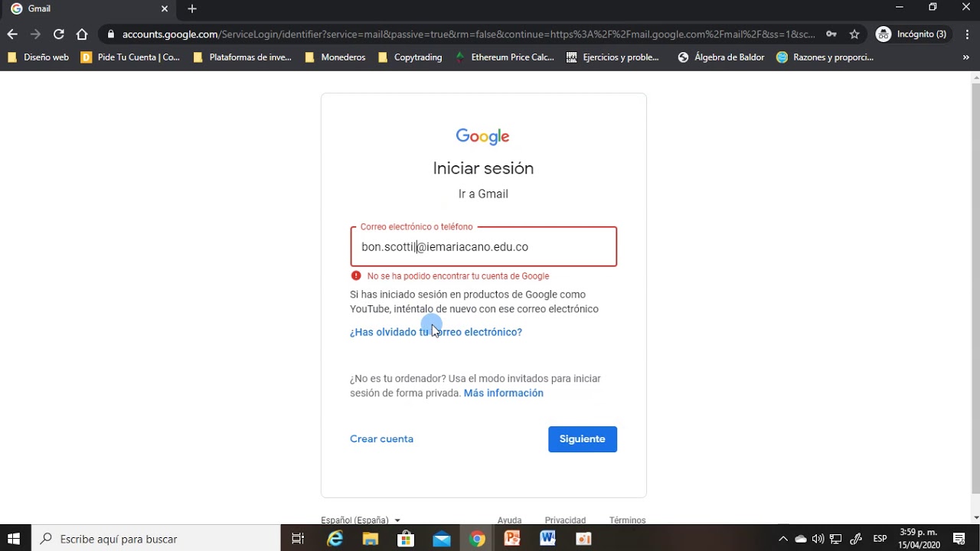The width and height of the screenshot is (980, 551).
Task: Open the Mail app from the taskbar
Action: pos(442,539)
